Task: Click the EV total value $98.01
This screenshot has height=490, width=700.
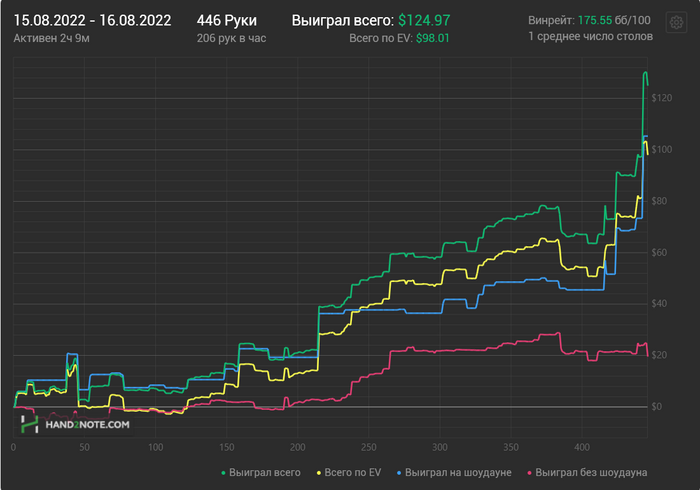Action: [x=433, y=38]
